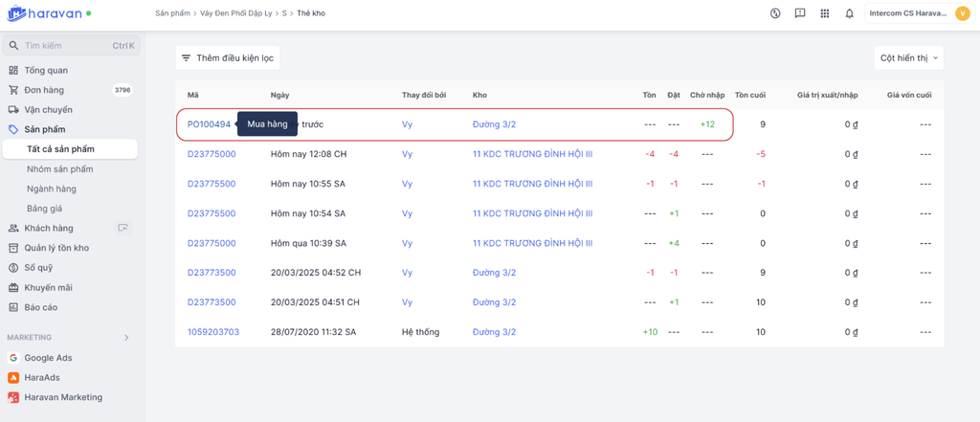The width and height of the screenshot is (980, 422).
Task: Open the apps grid menu
Action: click(x=824, y=13)
